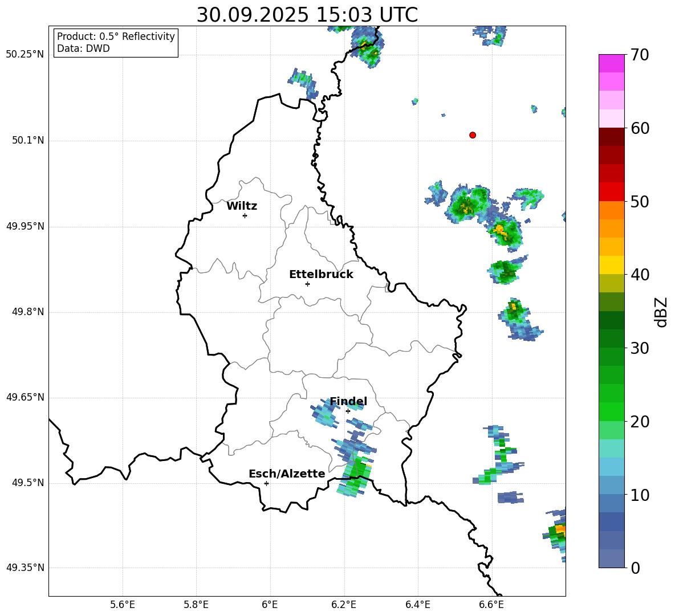The width and height of the screenshot is (675, 616).
Task: Click the 49.65°N latitude label
Action: 25,398
